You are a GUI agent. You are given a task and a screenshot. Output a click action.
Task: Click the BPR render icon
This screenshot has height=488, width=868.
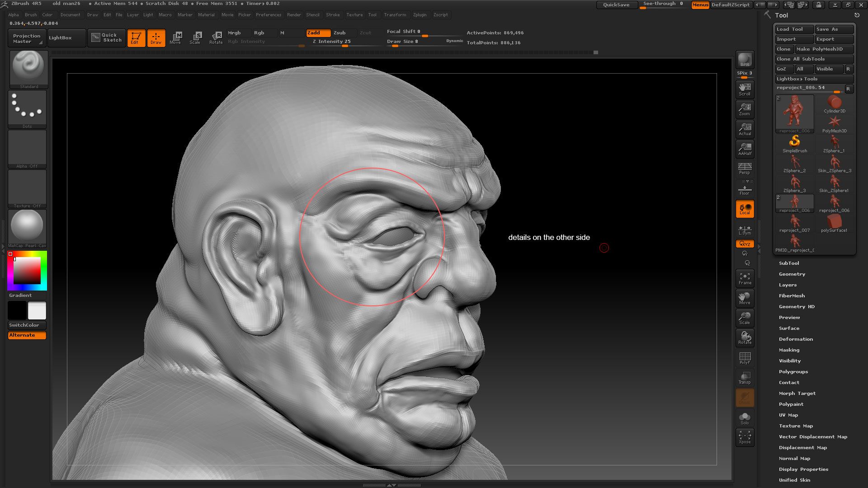[x=745, y=60]
